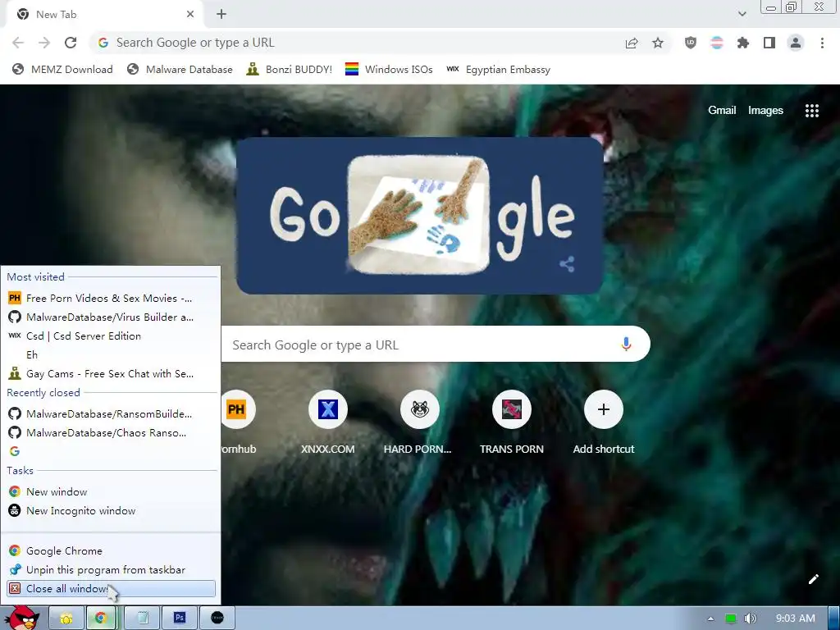Screen dimensions: 840x630
Task: Open the XNXX.COM shortcut tile
Action: click(328, 422)
